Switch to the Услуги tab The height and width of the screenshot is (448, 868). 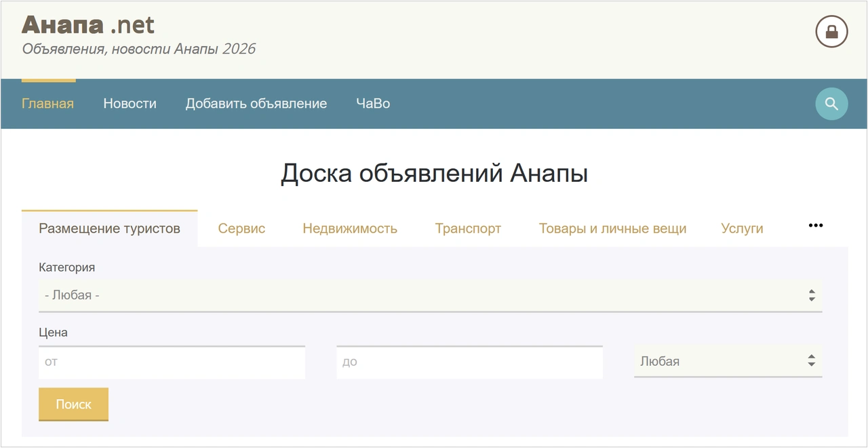(x=742, y=229)
